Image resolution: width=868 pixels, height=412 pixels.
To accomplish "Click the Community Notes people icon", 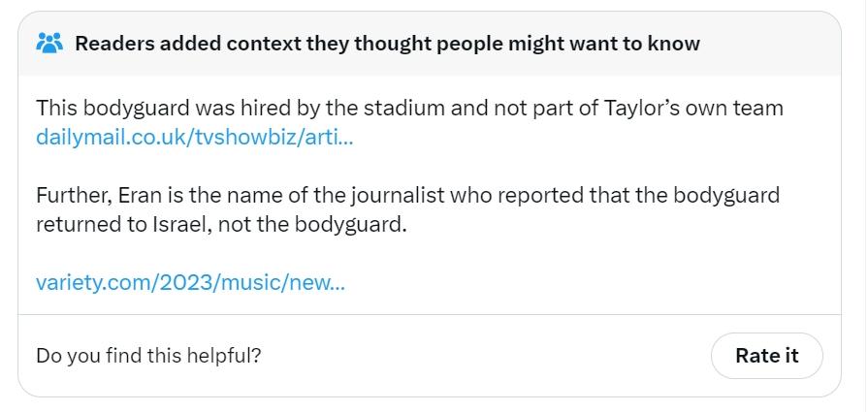I will 49,44.
